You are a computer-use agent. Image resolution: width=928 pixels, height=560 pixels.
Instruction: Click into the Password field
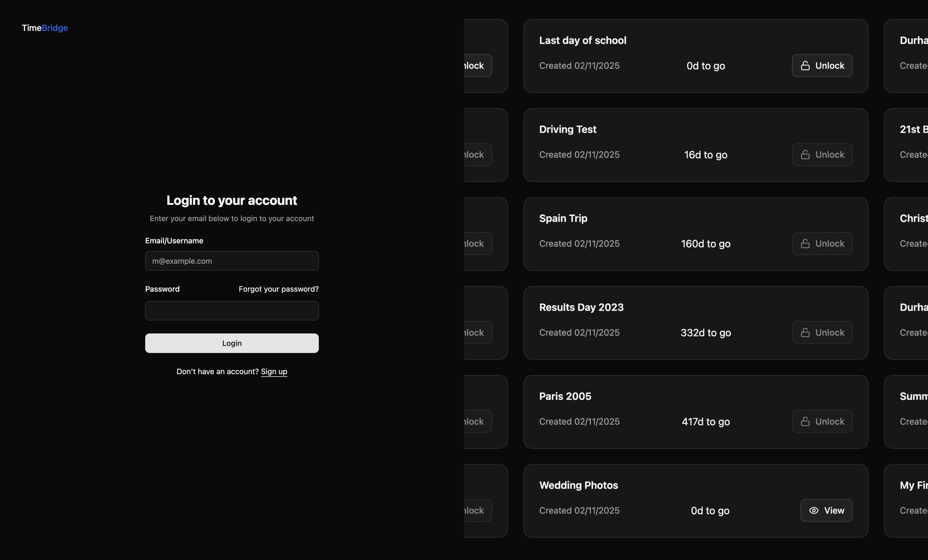[232, 311]
